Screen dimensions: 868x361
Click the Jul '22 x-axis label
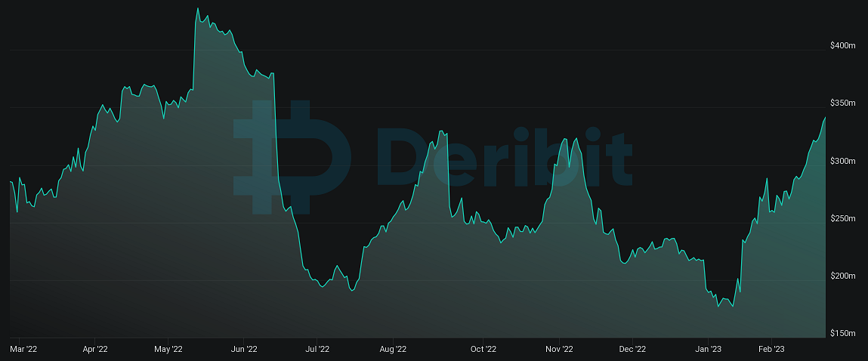(317, 350)
